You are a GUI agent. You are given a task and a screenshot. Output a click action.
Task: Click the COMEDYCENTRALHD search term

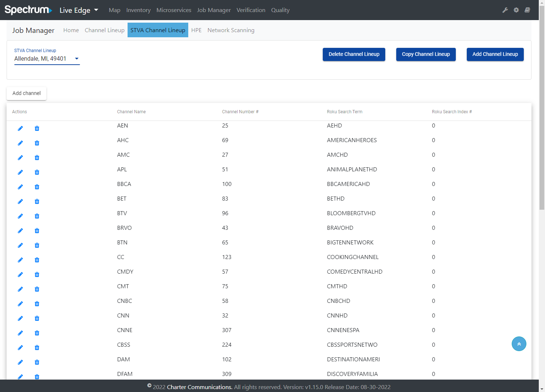[355, 272]
